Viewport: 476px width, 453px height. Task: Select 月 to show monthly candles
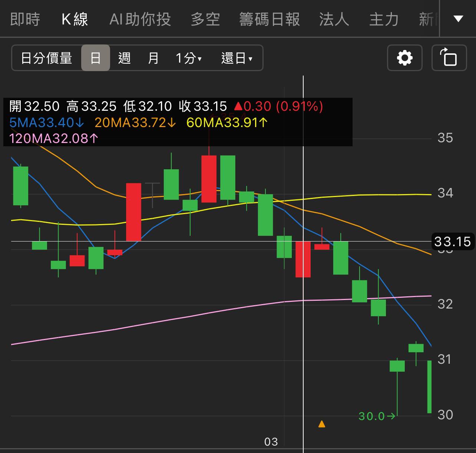tap(153, 58)
